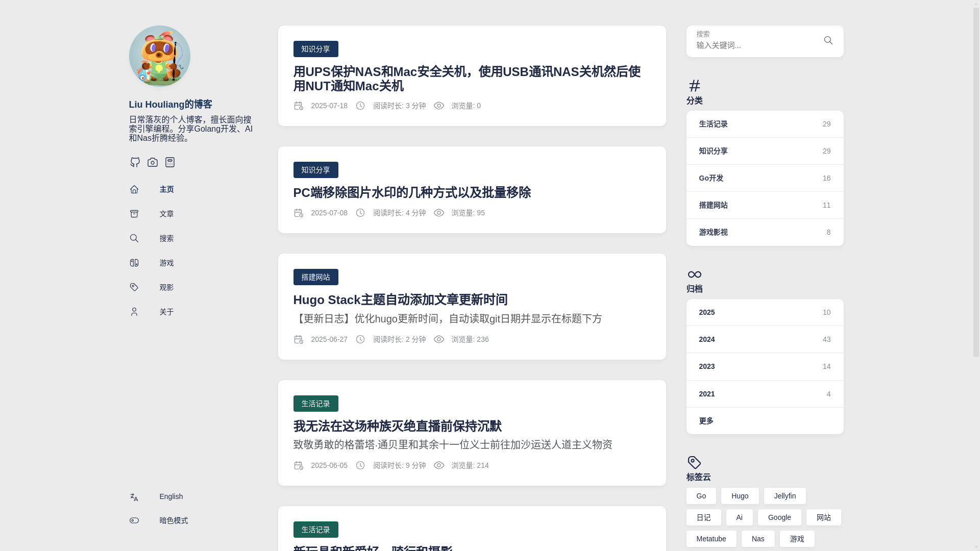Click the blog avatar image
This screenshot has height=551, width=980.
159,56
